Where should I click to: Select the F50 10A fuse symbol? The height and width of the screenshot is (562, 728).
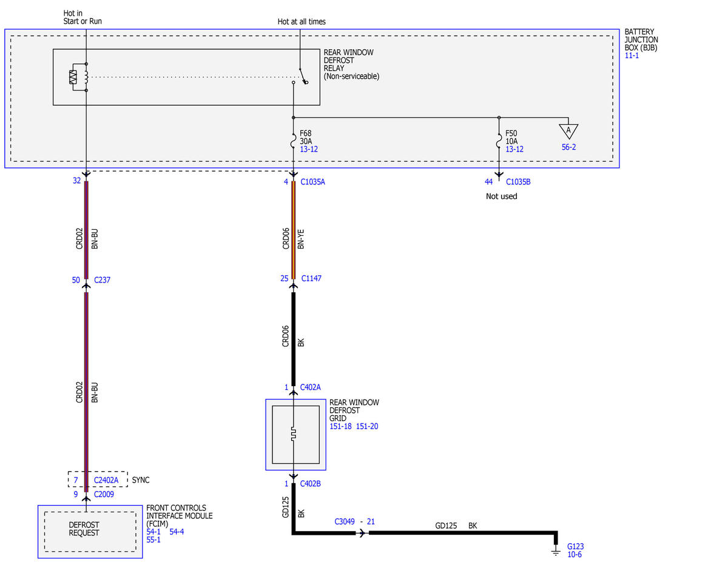pos(499,141)
